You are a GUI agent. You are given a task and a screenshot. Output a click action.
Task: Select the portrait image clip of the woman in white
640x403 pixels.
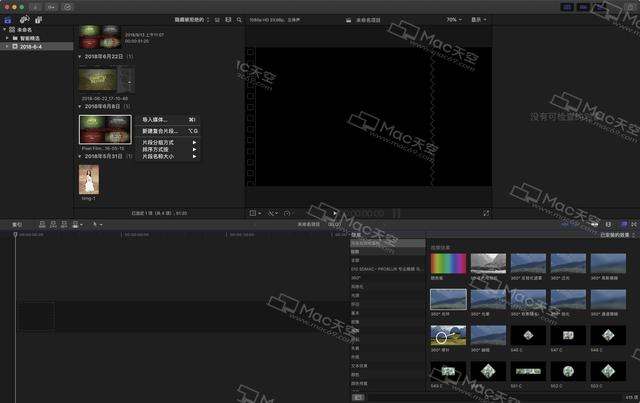[89, 180]
